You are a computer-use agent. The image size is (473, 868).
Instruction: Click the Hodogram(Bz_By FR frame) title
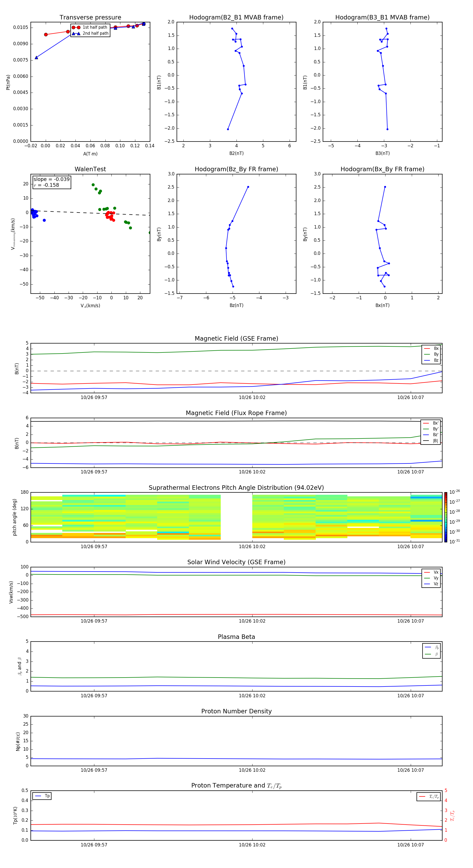(236, 169)
